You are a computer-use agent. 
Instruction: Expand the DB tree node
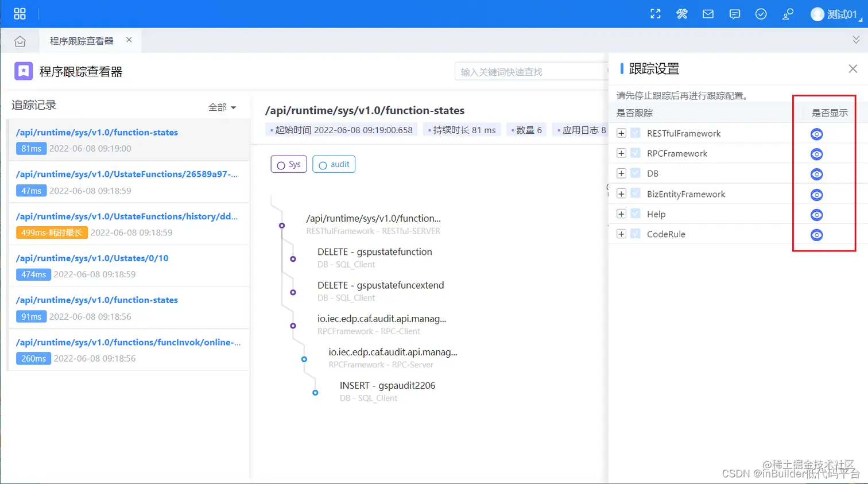tap(621, 173)
